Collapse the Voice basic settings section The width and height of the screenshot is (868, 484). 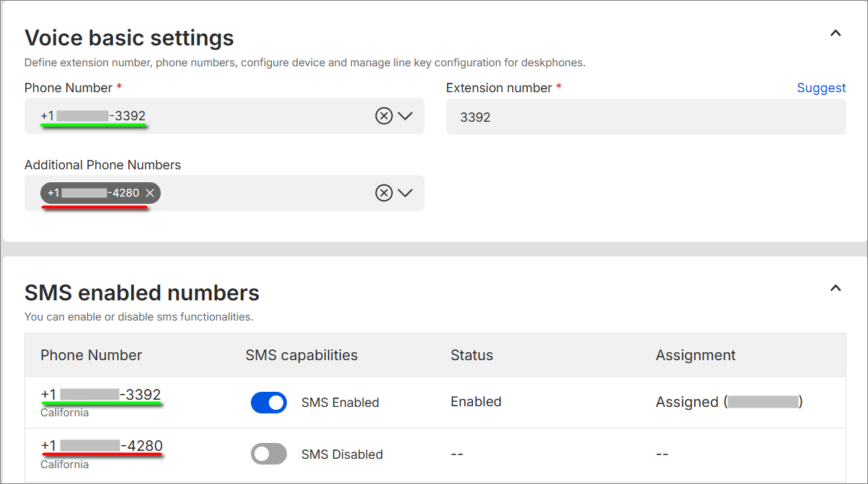click(836, 33)
